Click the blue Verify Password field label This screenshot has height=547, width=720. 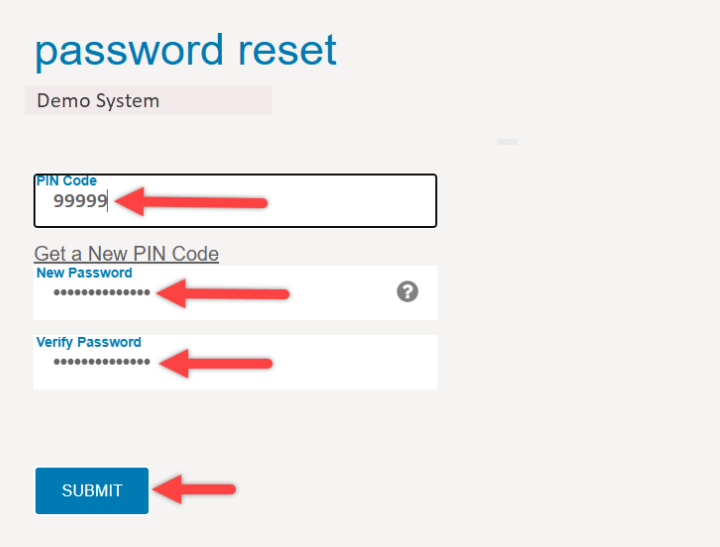tap(88, 342)
